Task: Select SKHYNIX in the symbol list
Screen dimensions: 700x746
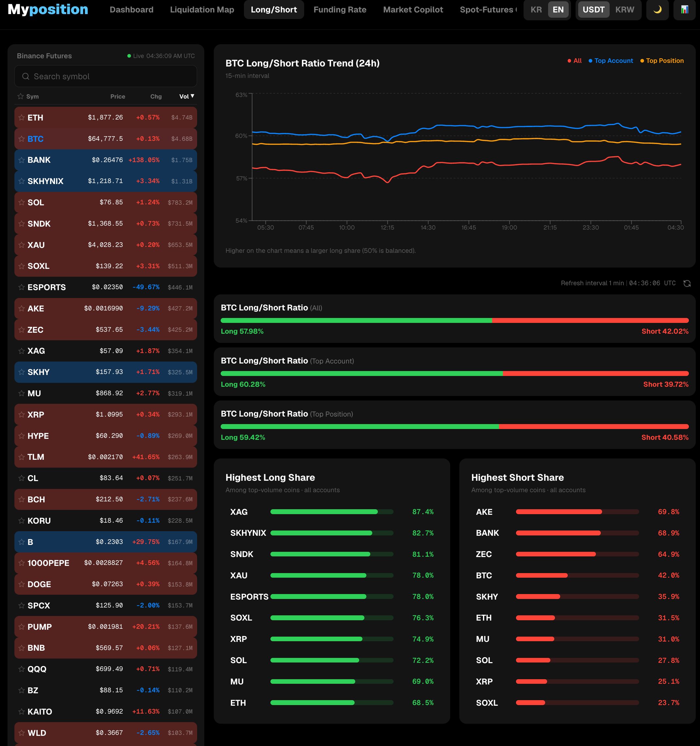Action: click(105, 181)
